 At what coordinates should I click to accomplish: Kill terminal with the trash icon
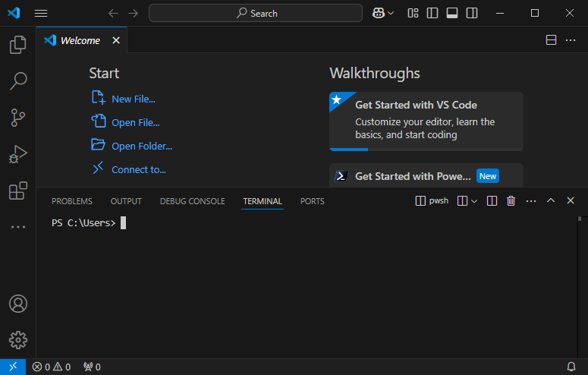pos(511,201)
